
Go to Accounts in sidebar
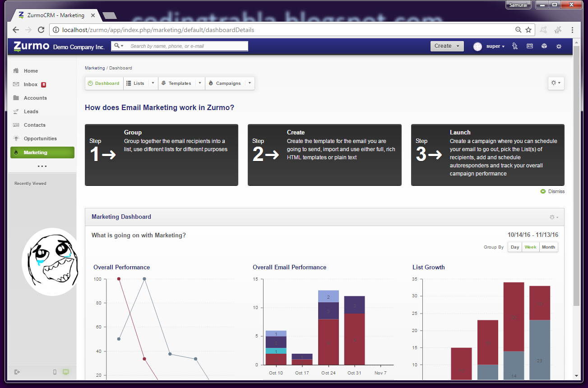(35, 98)
